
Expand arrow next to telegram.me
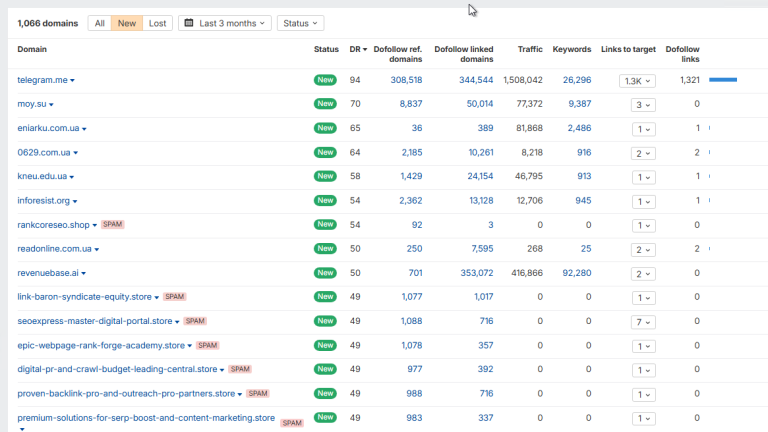[72, 80]
